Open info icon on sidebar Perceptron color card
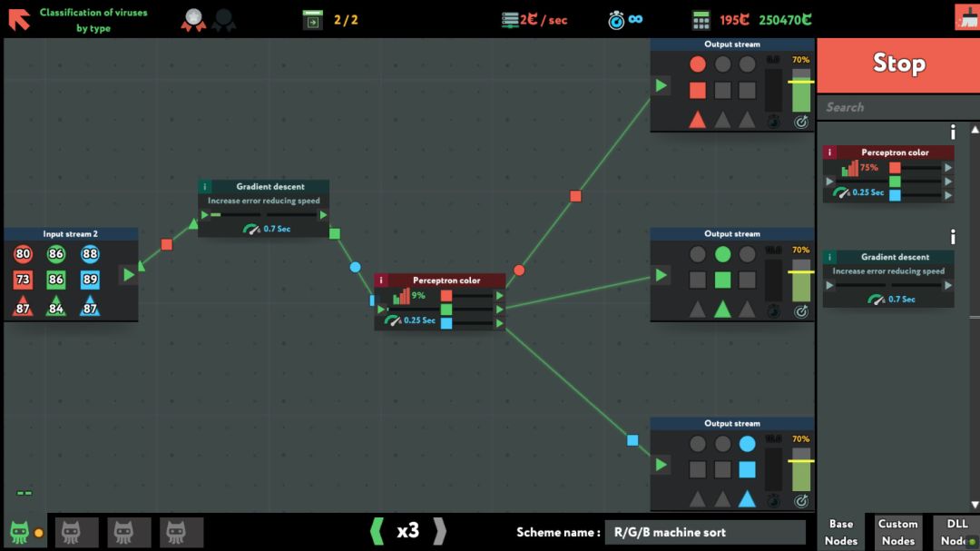The width and height of the screenshot is (980, 551). 829,152
